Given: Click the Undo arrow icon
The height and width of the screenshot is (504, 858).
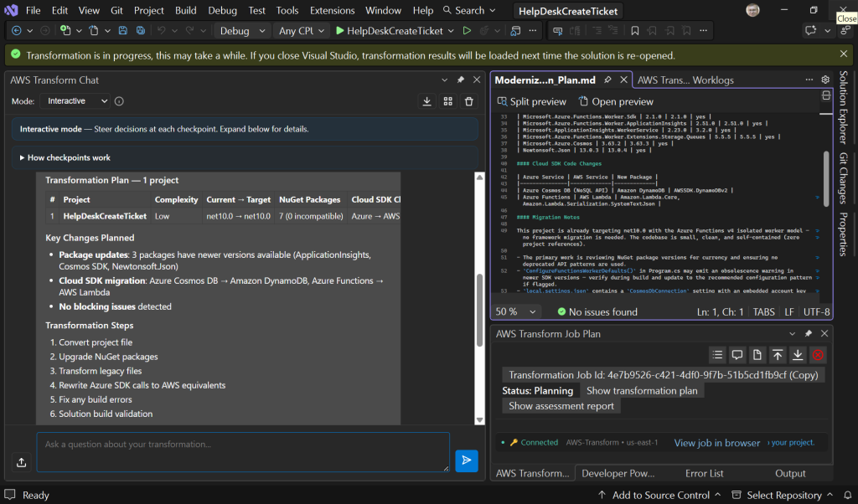Looking at the screenshot, I should click(x=162, y=31).
